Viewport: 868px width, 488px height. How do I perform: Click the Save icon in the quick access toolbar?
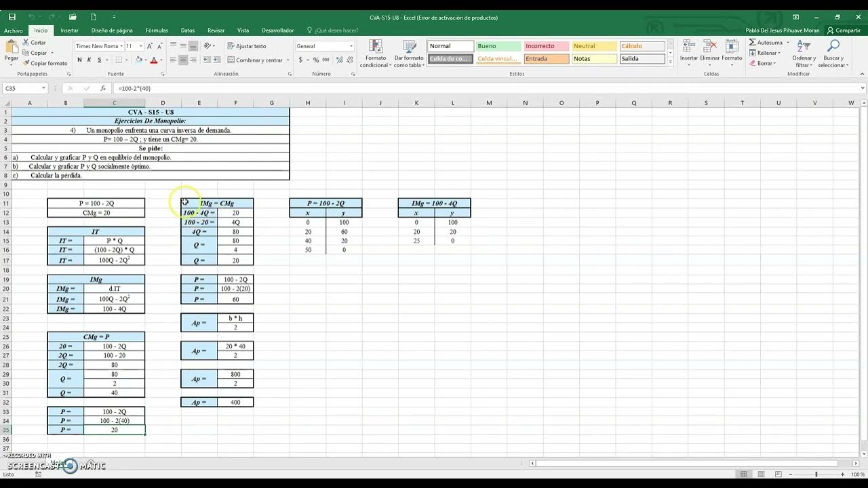[12, 17]
